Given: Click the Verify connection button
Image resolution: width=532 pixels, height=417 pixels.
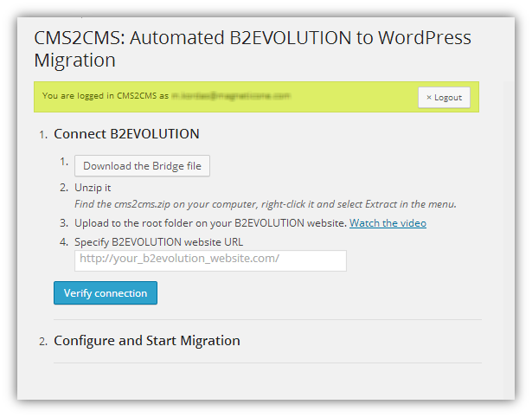Looking at the screenshot, I should coord(106,292).
